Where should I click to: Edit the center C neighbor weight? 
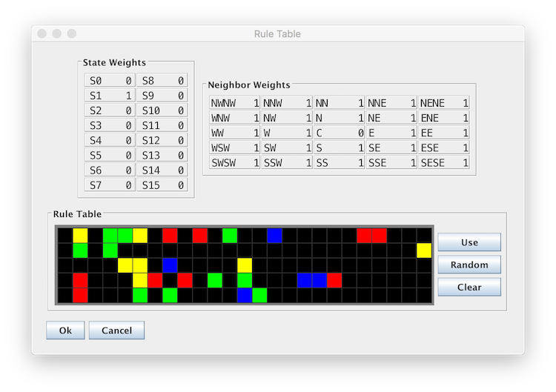click(x=340, y=133)
